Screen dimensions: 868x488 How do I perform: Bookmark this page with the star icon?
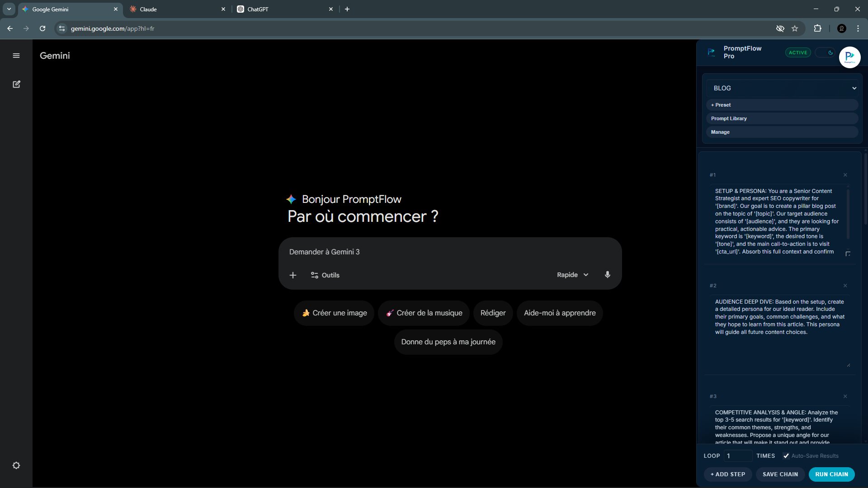coord(795,28)
